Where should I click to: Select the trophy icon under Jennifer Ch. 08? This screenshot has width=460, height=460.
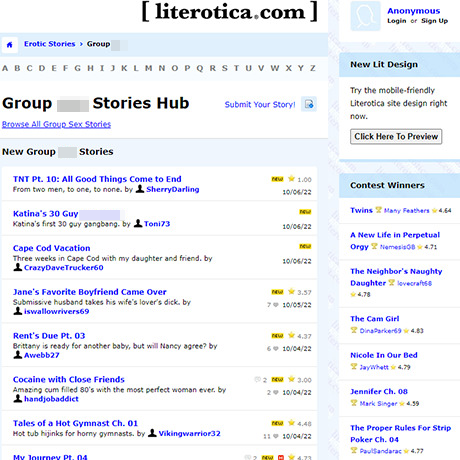[x=354, y=403]
